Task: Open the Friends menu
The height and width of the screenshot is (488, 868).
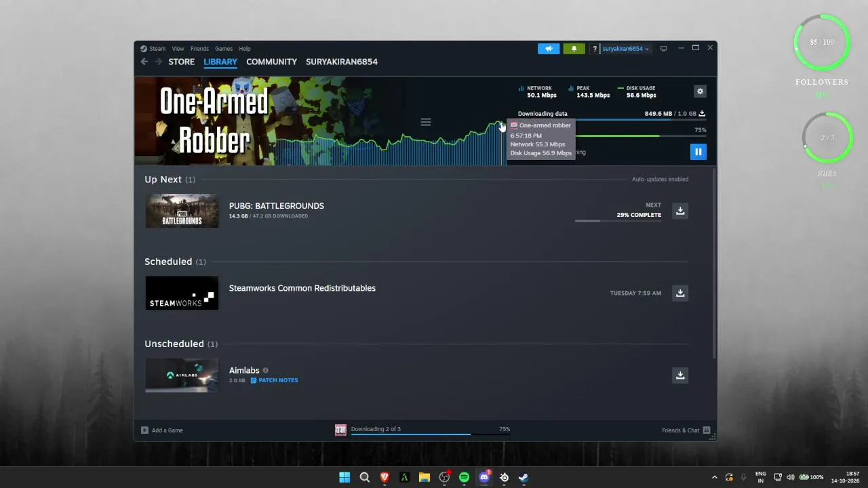Action: tap(199, 49)
